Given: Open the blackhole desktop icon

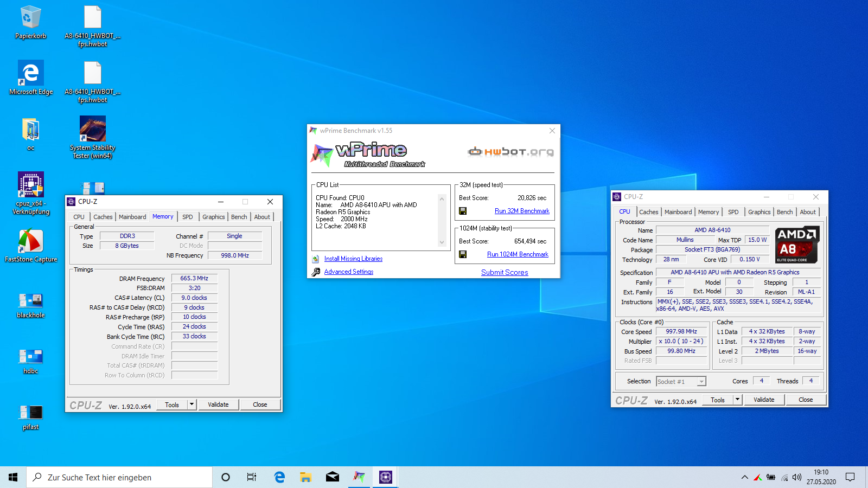Looking at the screenshot, I should [x=31, y=305].
